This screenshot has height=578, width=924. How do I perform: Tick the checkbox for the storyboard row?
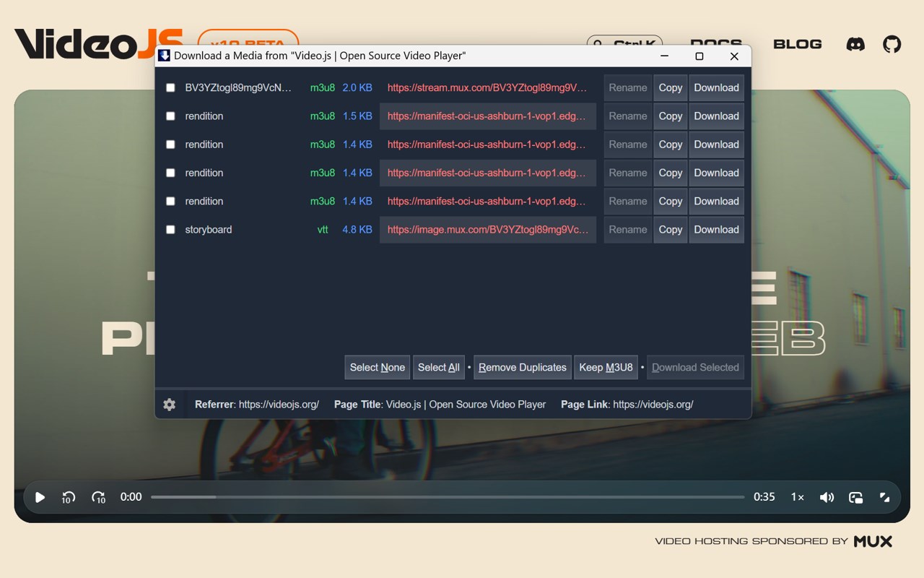(x=170, y=230)
